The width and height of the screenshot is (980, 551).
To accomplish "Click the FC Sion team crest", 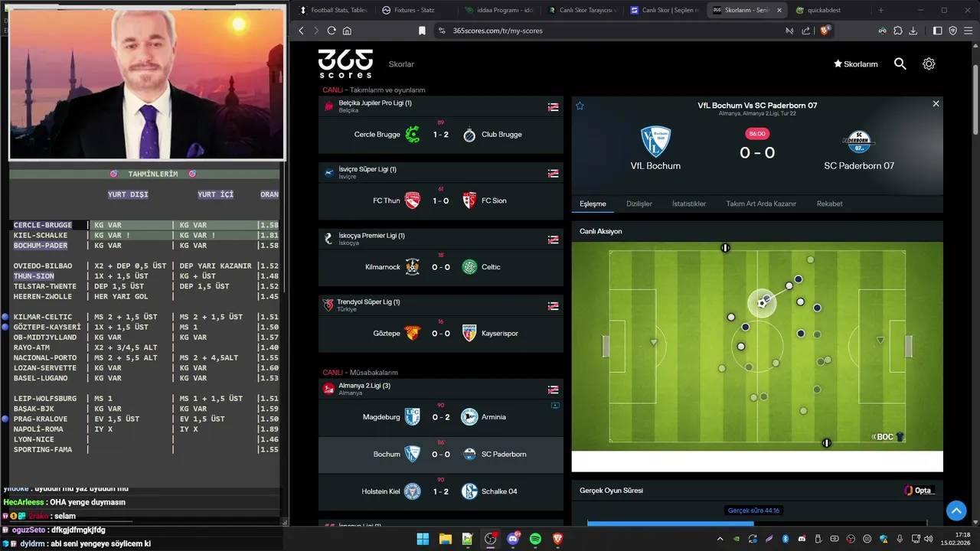I will 469,201.
